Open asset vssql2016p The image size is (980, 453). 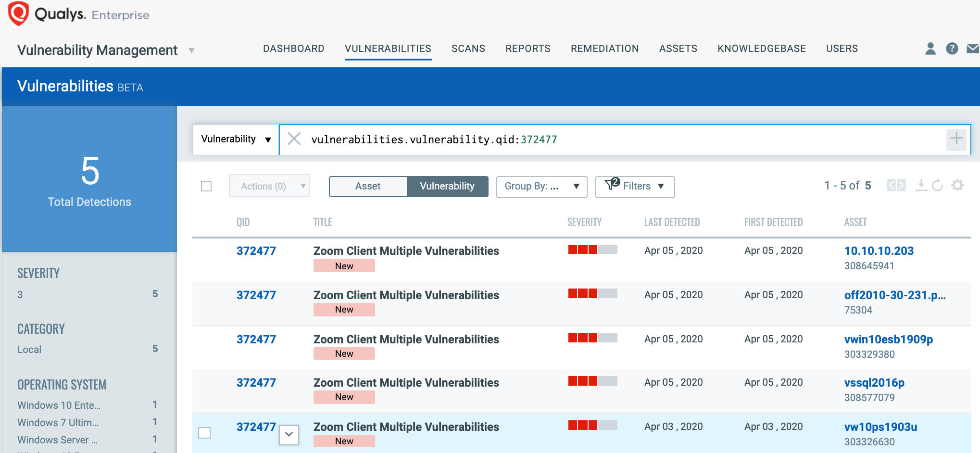pyautogui.click(x=874, y=382)
